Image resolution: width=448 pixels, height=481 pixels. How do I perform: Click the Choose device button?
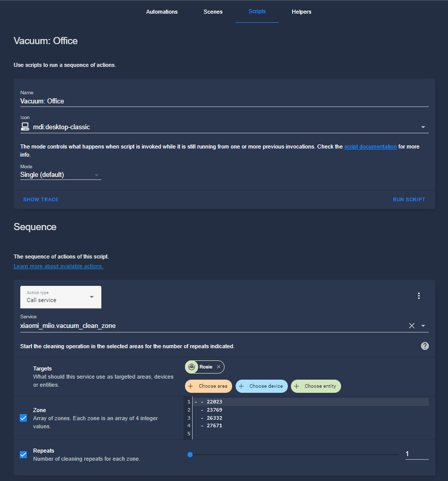pyautogui.click(x=262, y=386)
